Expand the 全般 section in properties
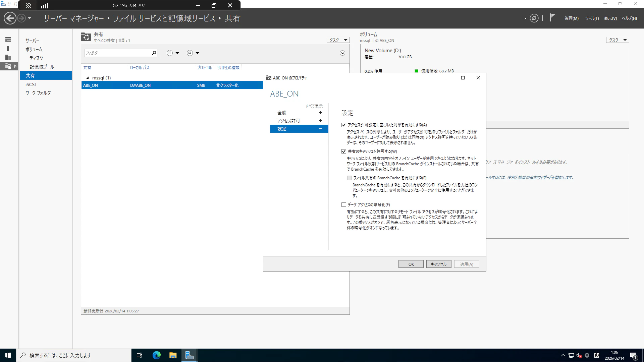644x362 pixels. (320, 113)
